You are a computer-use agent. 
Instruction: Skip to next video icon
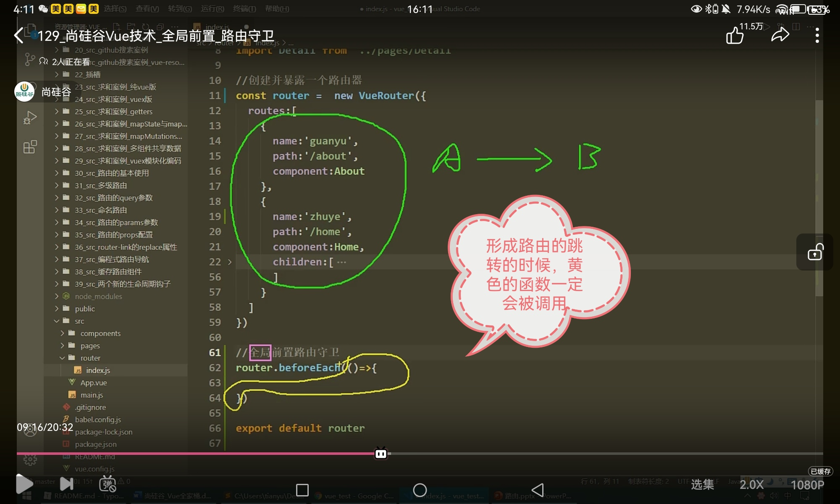pyautogui.click(x=66, y=484)
